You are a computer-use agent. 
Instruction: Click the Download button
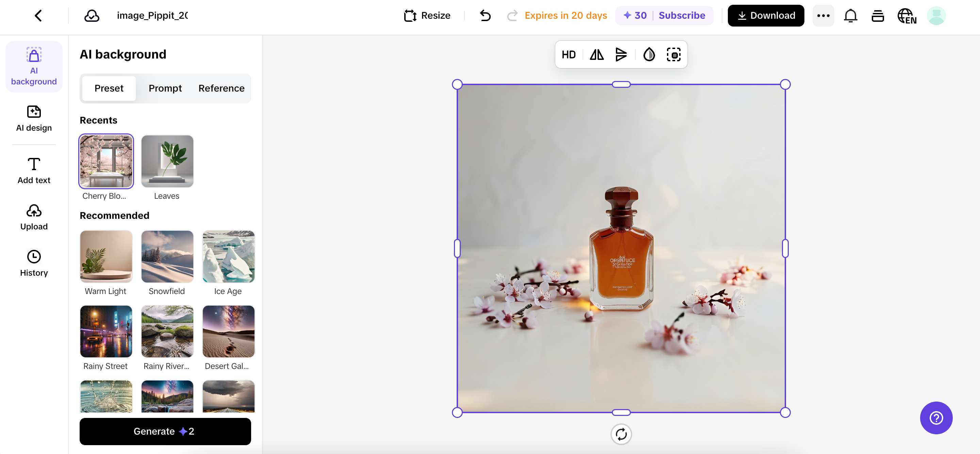[766, 16]
